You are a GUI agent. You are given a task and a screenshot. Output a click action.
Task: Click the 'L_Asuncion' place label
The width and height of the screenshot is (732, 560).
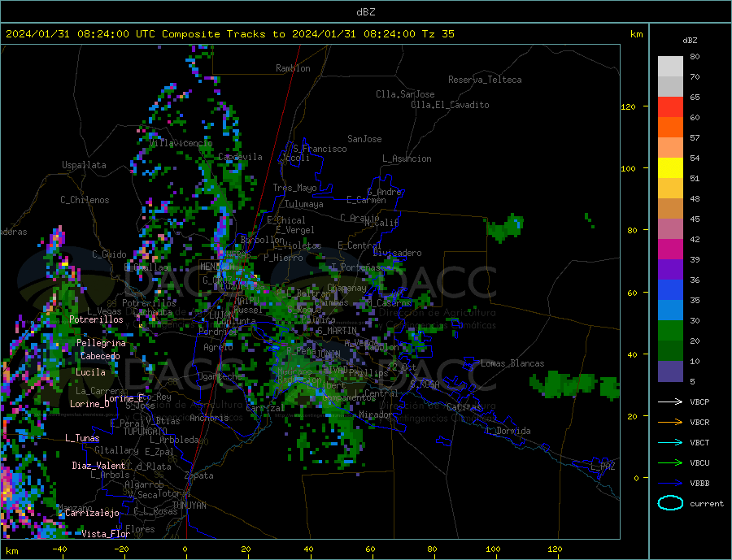pos(407,158)
